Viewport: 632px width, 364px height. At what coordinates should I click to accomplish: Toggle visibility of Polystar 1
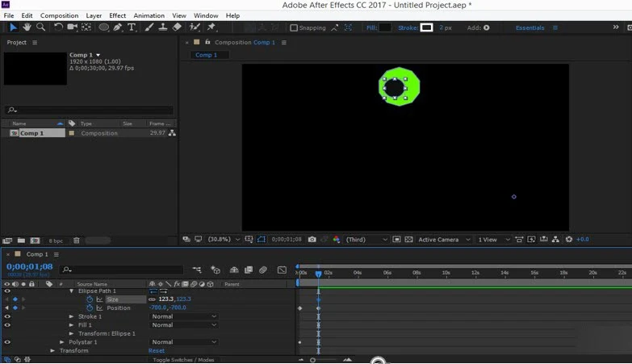coord(7,342)
